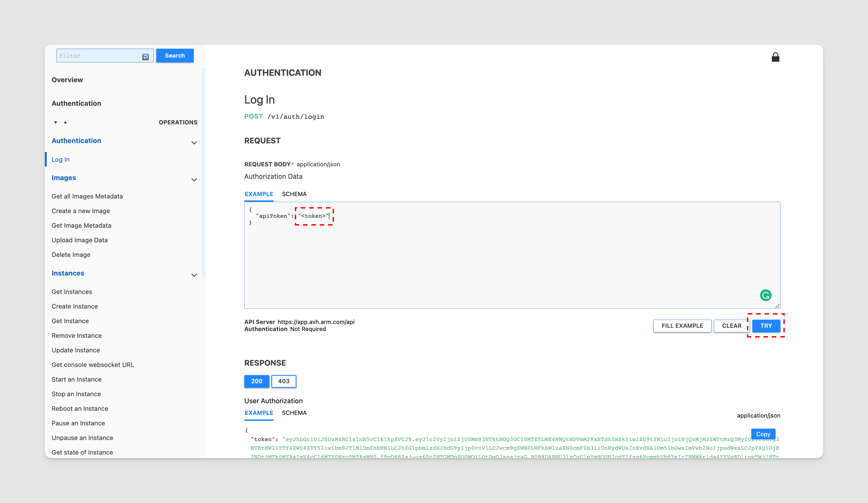This screenshot has width=868, height=503.
Task: Open Get console websocket URL
Action: pyautogui.click(x=93, y=365)
